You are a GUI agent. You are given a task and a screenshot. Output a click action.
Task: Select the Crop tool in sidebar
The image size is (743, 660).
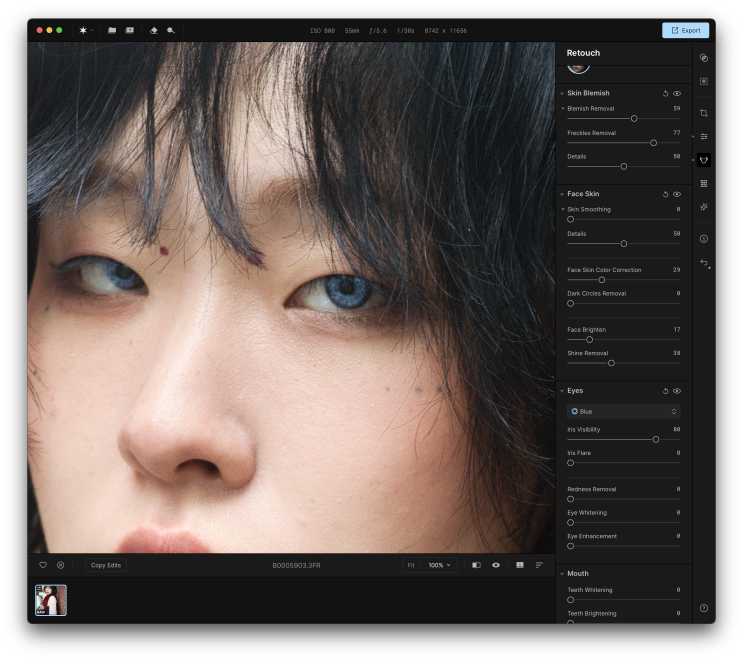coord(704,113)
